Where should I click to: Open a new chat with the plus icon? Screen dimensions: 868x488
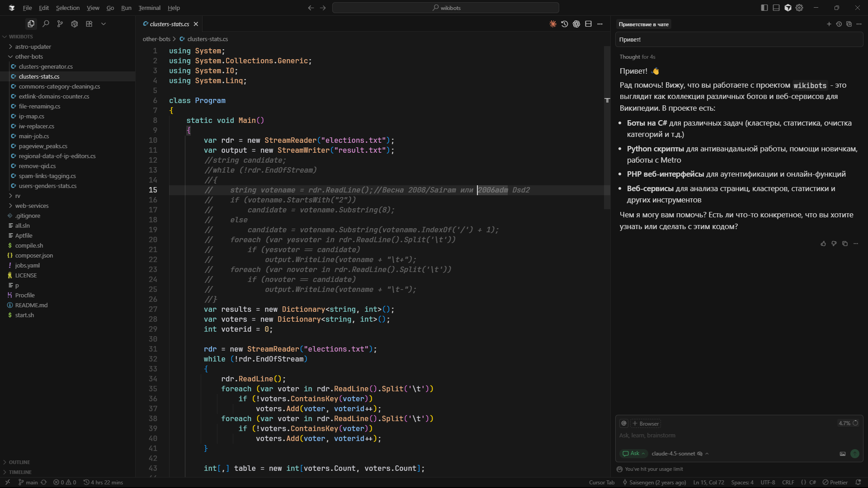[x=829, y=24]
